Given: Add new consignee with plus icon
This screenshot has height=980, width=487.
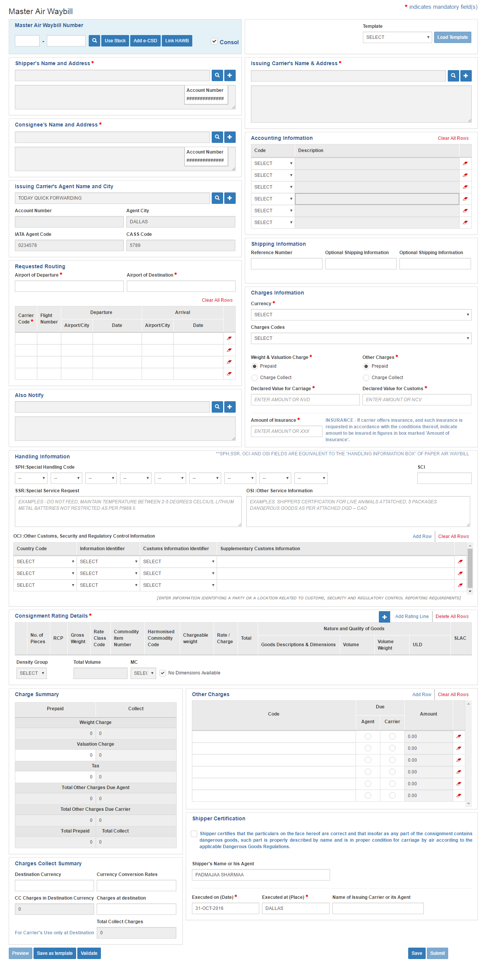Looking at the screenshot, I should pyautogui.click(x=230, y=137).
